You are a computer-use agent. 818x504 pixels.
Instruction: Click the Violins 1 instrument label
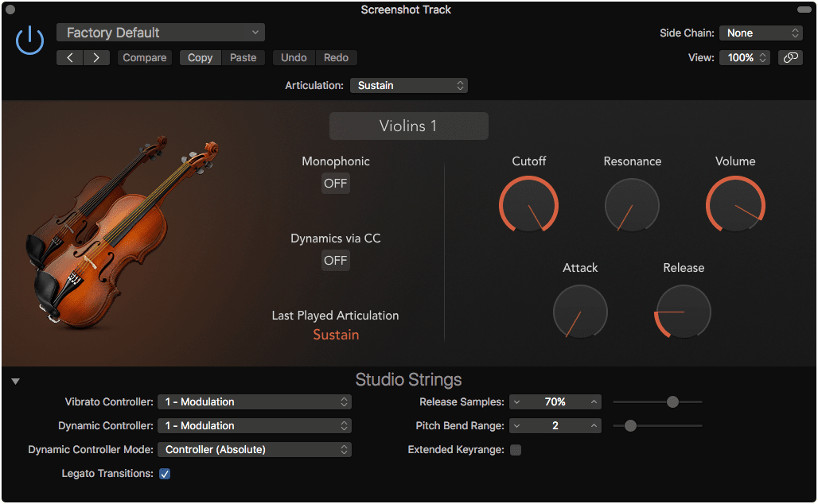tap(408, 126)
